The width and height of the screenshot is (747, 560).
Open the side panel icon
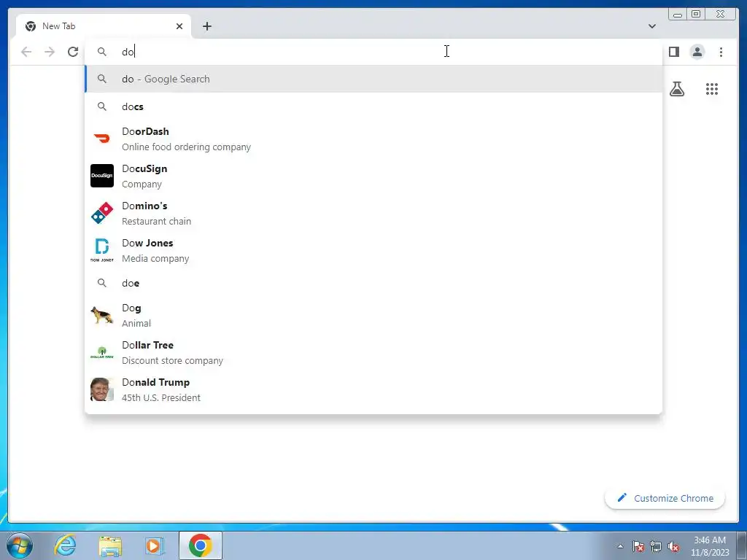673,52
